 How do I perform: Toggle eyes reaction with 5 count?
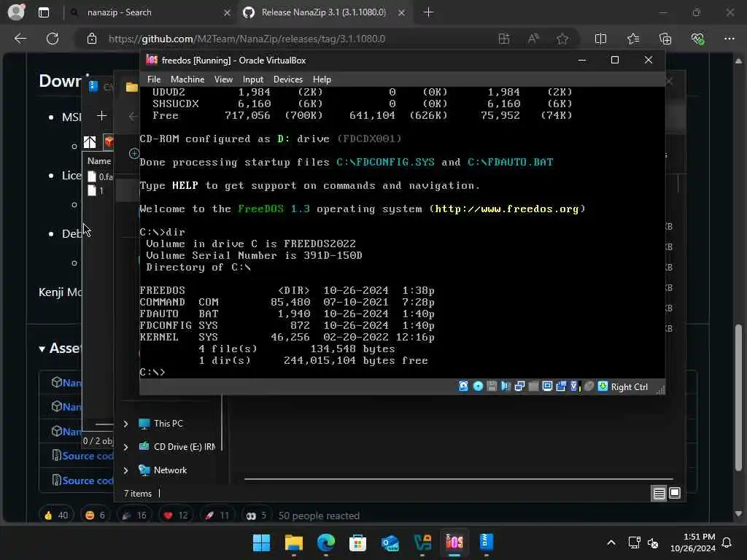256,516
